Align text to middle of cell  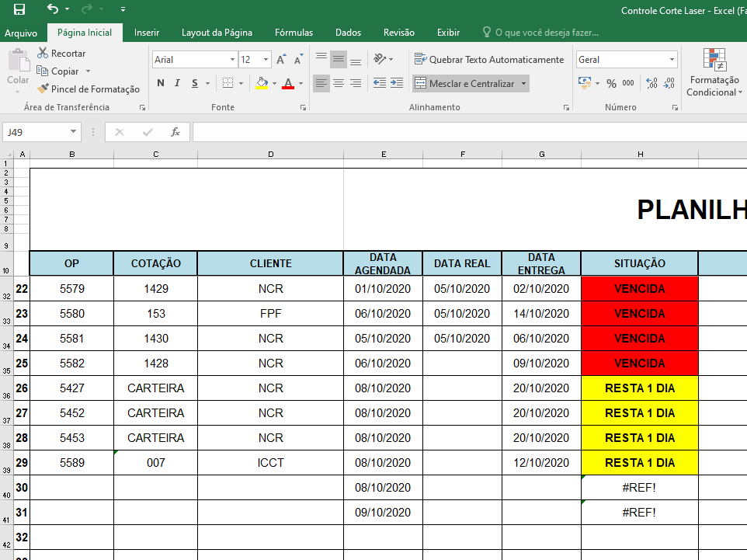pyautogui.click(x=339, y=59)
